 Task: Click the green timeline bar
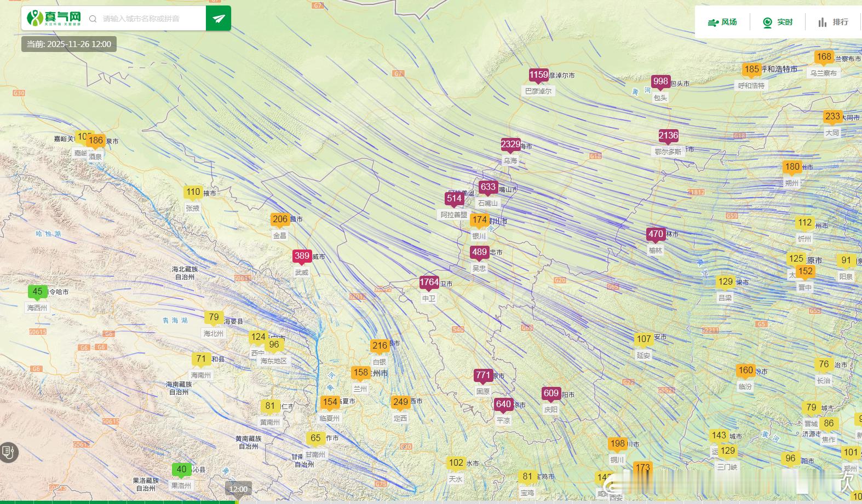118,502
